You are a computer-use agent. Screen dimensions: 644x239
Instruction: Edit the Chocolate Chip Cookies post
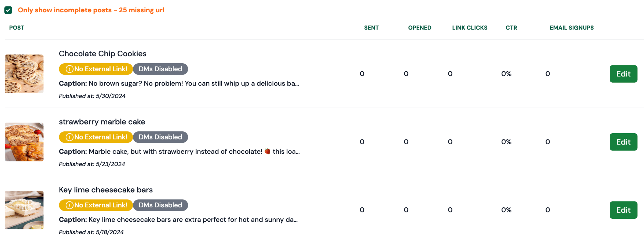pos(623,74)
